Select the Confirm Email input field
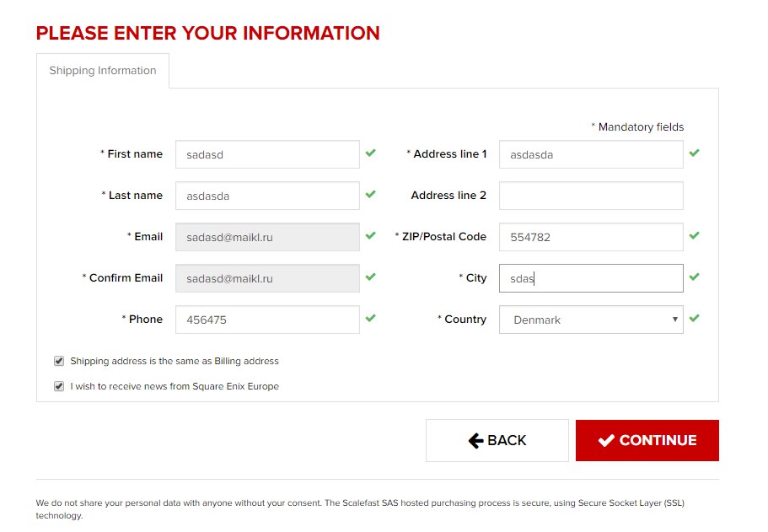The image size is (768, 532). (x=267, y=278)
